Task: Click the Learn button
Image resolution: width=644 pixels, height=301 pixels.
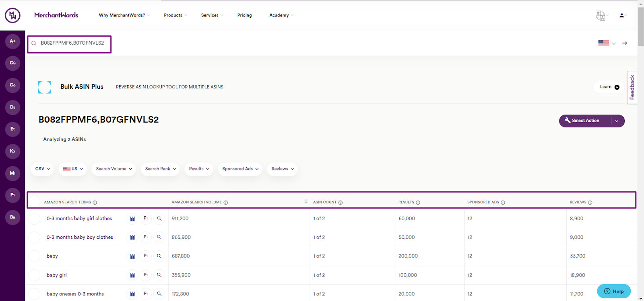Action: click(609, 87)
